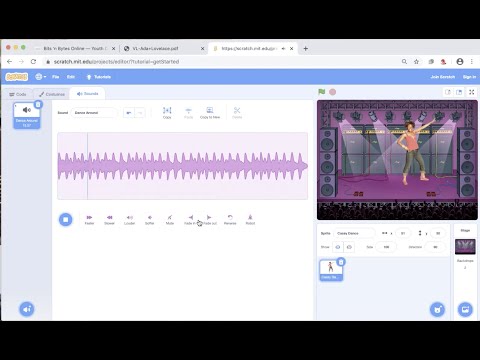The image size is (480, 360).
Task: Click Copy to New in the sound editor
Action: [x=210, y=113]
